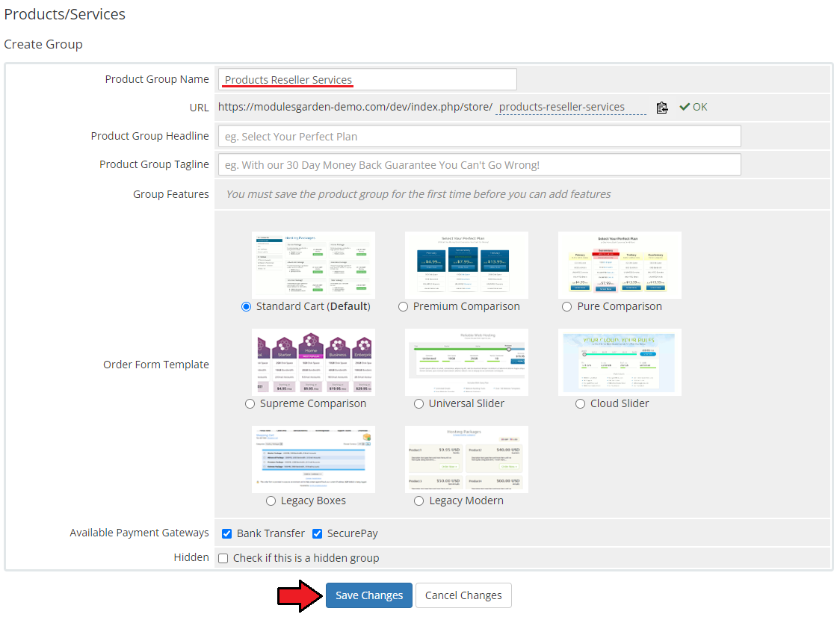Click the Legacy Modern template thumbnail
This screenshot has height=629, width=840.
(x=466, y=459)
